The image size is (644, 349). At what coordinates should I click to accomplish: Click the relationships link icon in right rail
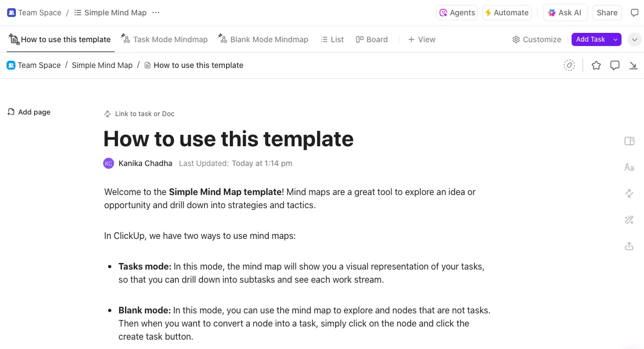click(629, 193)
